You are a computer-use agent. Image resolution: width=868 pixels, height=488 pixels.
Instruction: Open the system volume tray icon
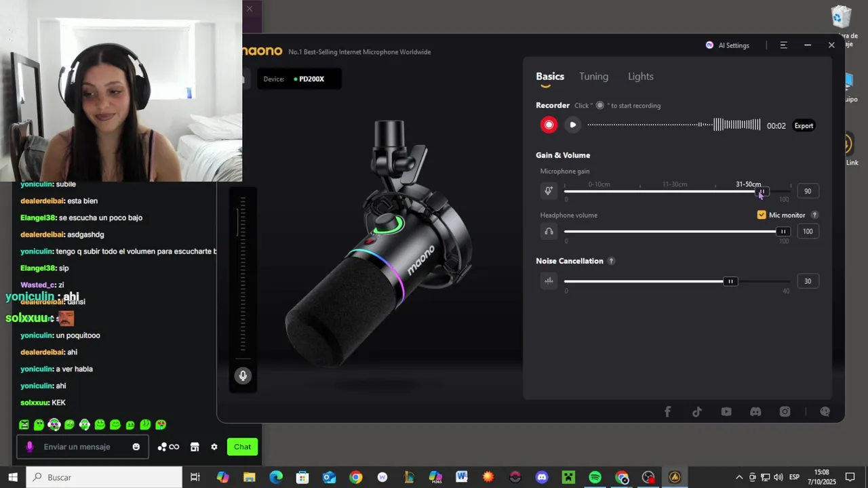tap(778, 477)
